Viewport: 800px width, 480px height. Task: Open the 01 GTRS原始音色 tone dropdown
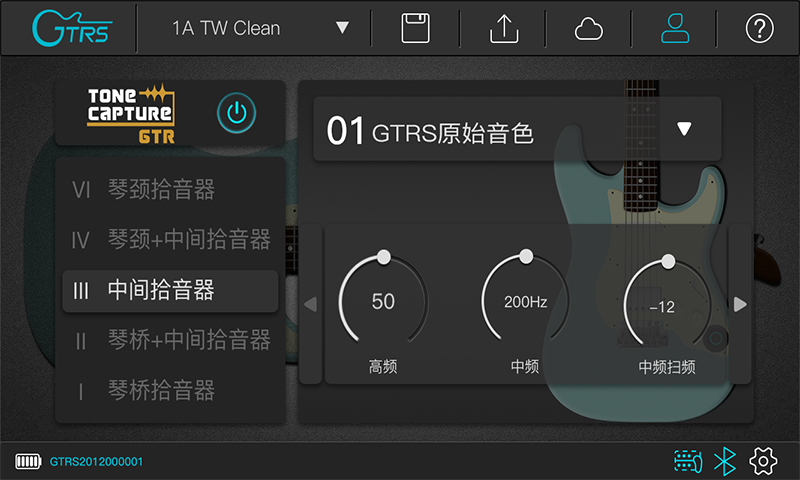tap(684, 129)
